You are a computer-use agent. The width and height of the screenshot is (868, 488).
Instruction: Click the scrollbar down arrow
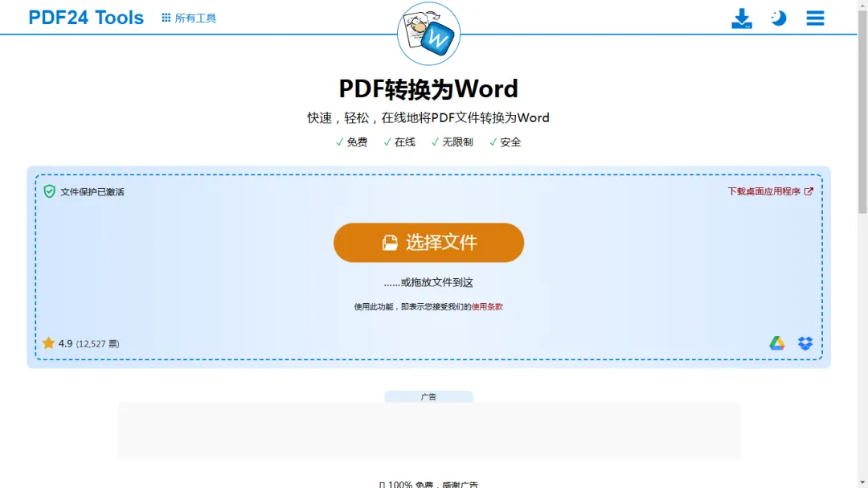pos(862,483)
